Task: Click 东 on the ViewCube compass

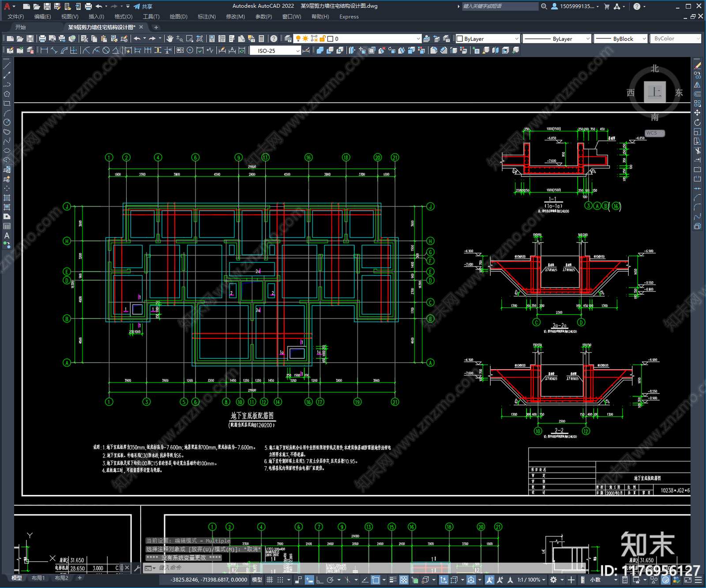Action: [679, 93]
